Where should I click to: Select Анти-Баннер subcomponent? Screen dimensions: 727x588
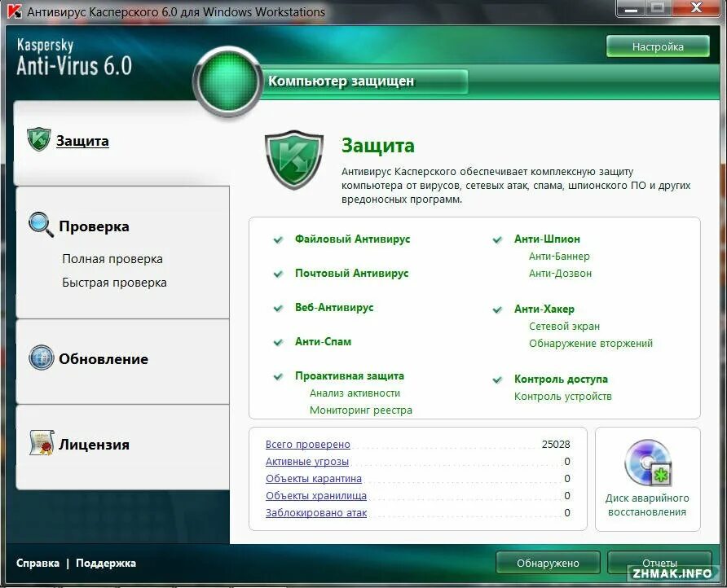point(559,257)
